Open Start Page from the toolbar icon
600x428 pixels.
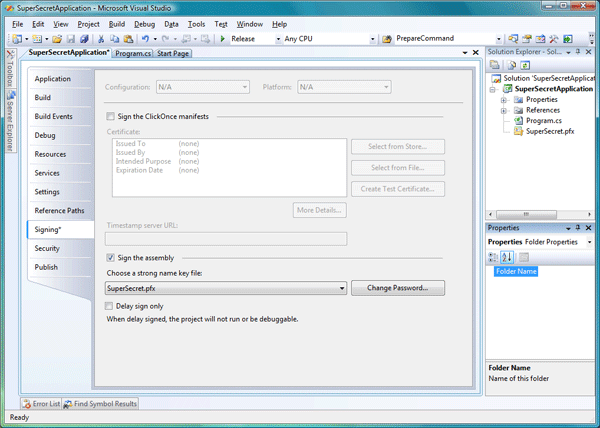(x=568, y=39)
